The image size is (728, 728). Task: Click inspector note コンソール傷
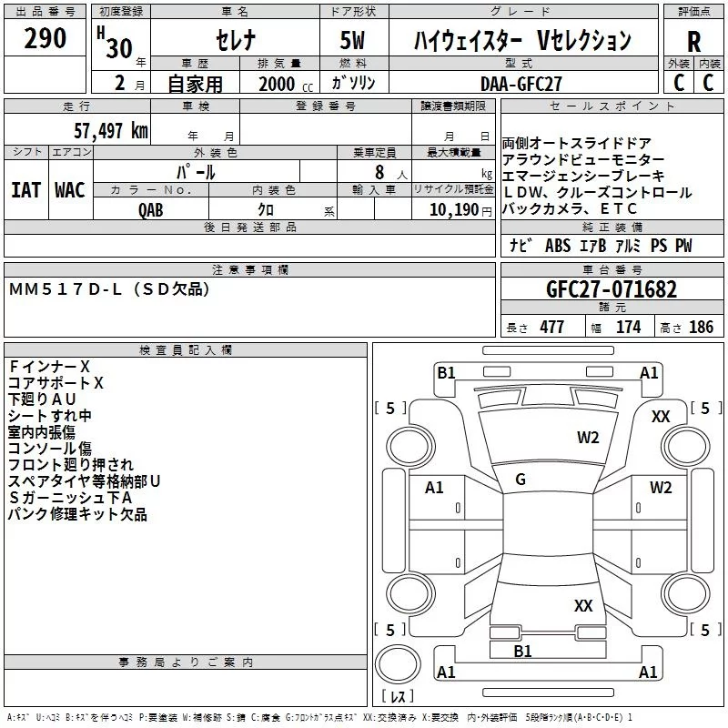pyautogui.click(x=50, y=449)
